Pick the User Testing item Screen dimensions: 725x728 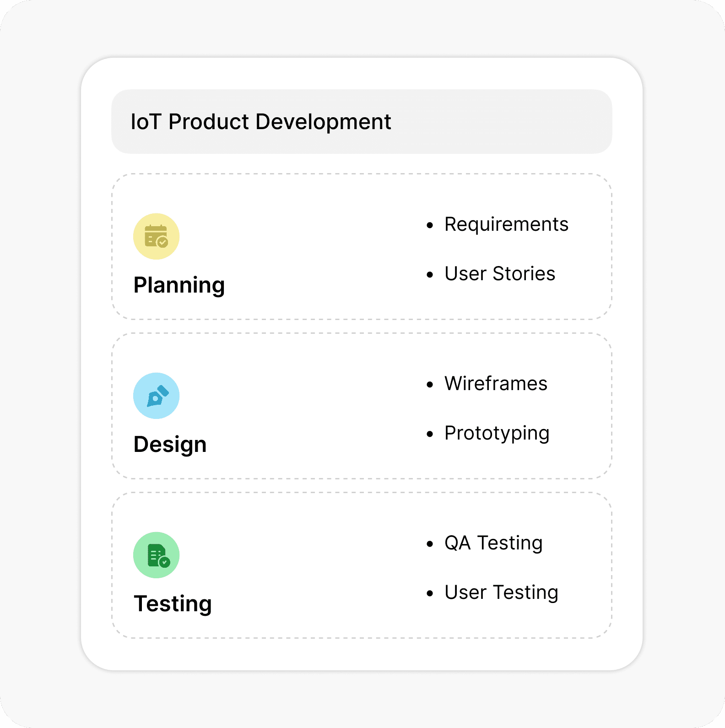(501, 592)
